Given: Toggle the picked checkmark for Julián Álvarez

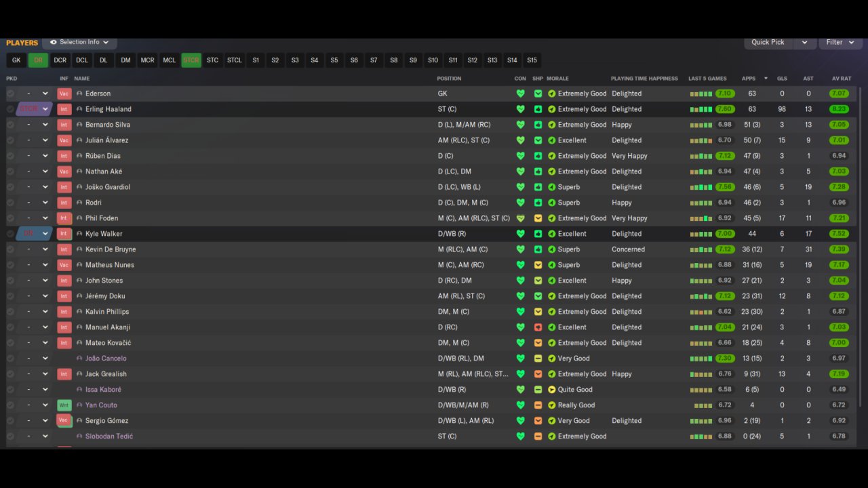Looking at the screenshot, I should click(10, 140).
